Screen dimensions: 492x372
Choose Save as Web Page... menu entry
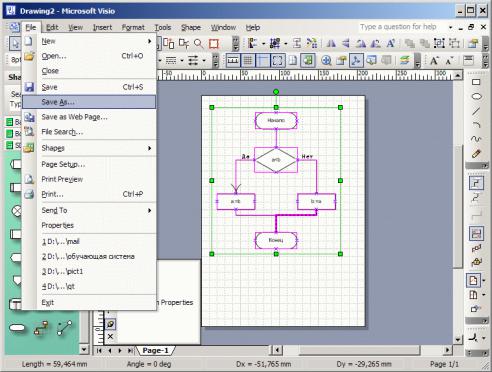click(x=89, y=117)
